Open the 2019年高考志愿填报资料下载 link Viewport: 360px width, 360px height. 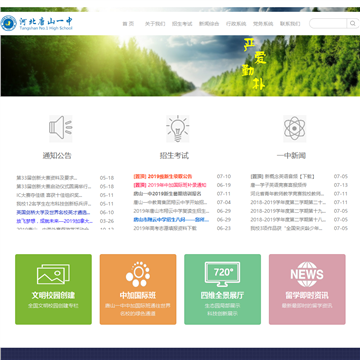pyautogui.click(x=165, y=228)
